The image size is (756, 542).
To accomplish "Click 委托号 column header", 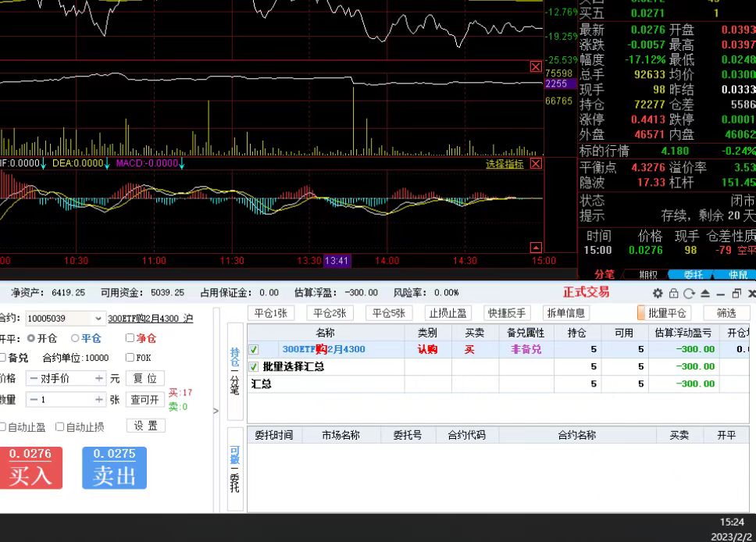I will coord(408,435).
